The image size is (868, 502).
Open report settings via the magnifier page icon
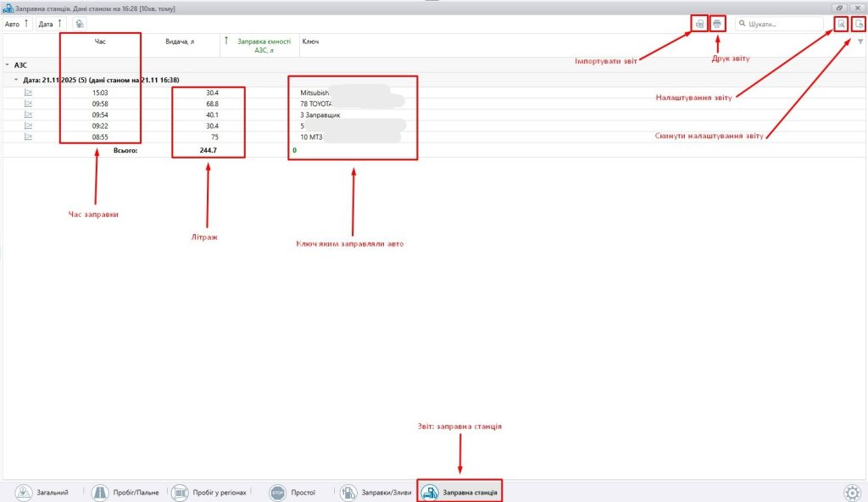[841, 24]
